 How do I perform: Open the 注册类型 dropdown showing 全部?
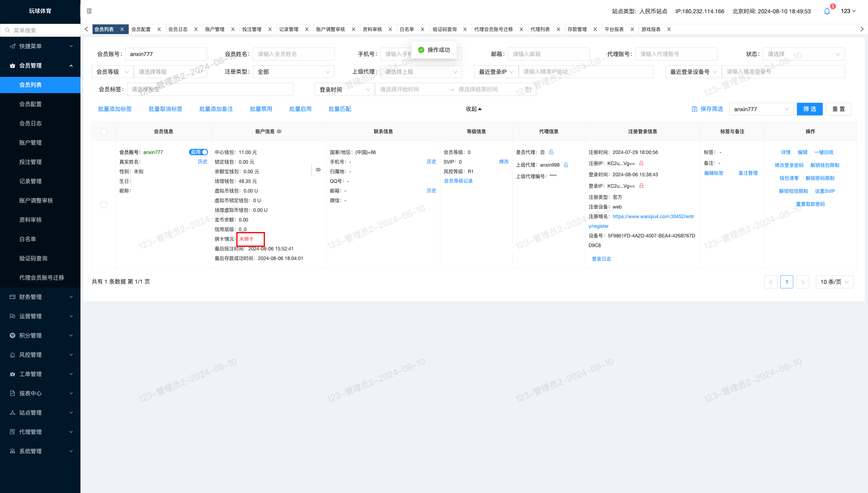click(x=294, y=72)
